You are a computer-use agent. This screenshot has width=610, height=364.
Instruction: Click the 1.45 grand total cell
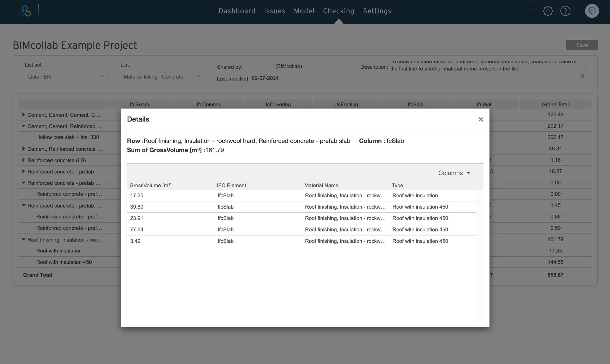[555, 205]
